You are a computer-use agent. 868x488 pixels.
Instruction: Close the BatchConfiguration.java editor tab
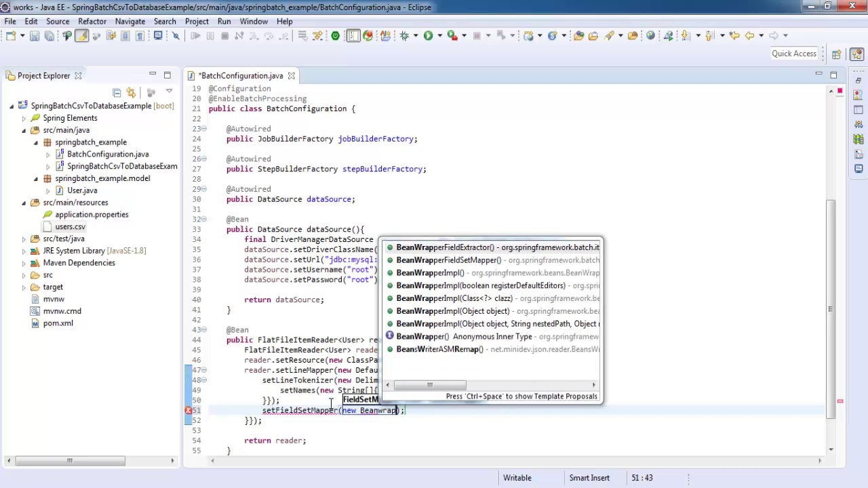[x=291, y=75]
